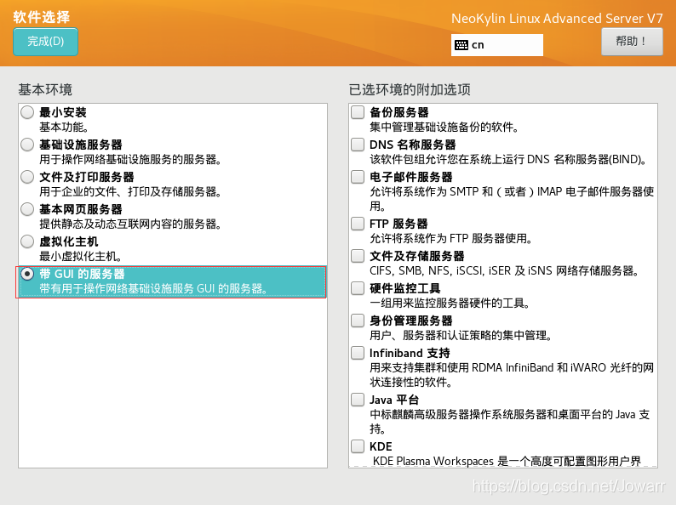Tick the 文件及存储服务器 checkbox
Screen dimensions: 676x505
tap(357, 256)
